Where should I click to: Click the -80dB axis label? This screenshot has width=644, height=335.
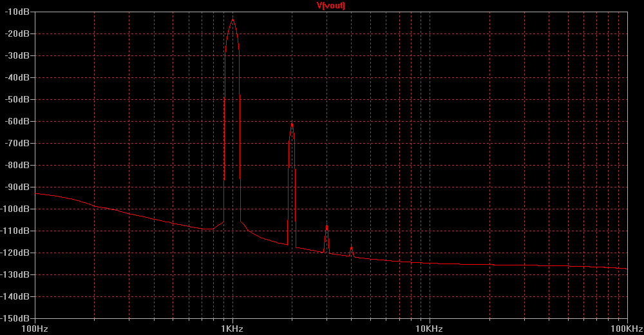(17, 165)
